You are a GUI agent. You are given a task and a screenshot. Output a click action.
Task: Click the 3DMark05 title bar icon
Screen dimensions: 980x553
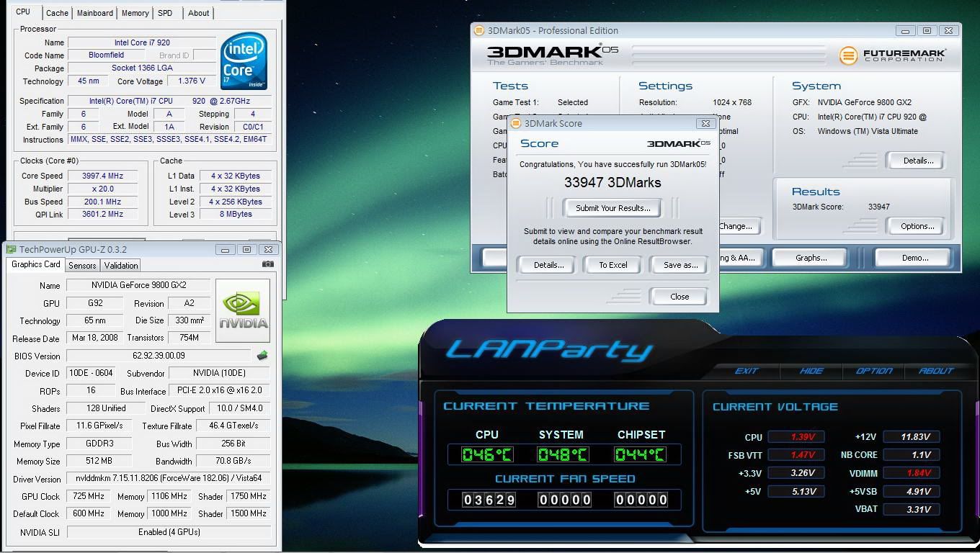click(x=479, y=30)
